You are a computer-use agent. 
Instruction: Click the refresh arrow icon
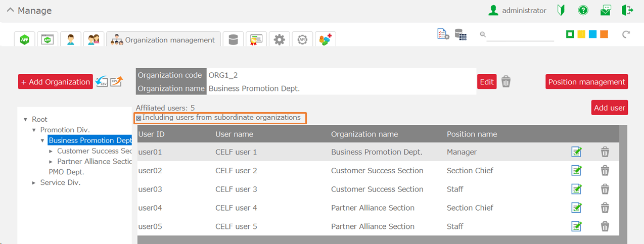pos(626,34)
